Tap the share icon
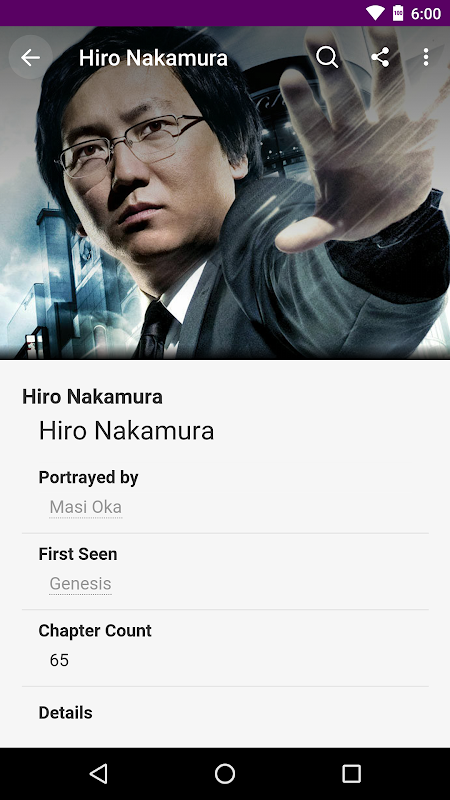Viewport: 450px width, 800px height. (x=380, y=57)
